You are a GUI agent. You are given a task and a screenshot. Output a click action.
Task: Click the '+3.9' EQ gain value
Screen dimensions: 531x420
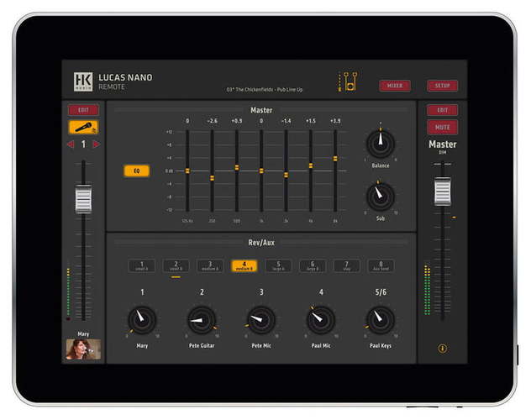pos(335,121)
